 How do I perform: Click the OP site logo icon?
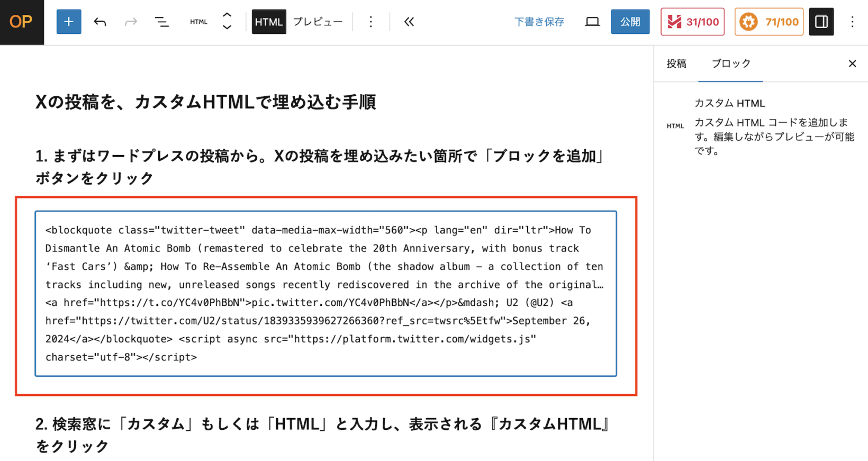tap(22, 22)
